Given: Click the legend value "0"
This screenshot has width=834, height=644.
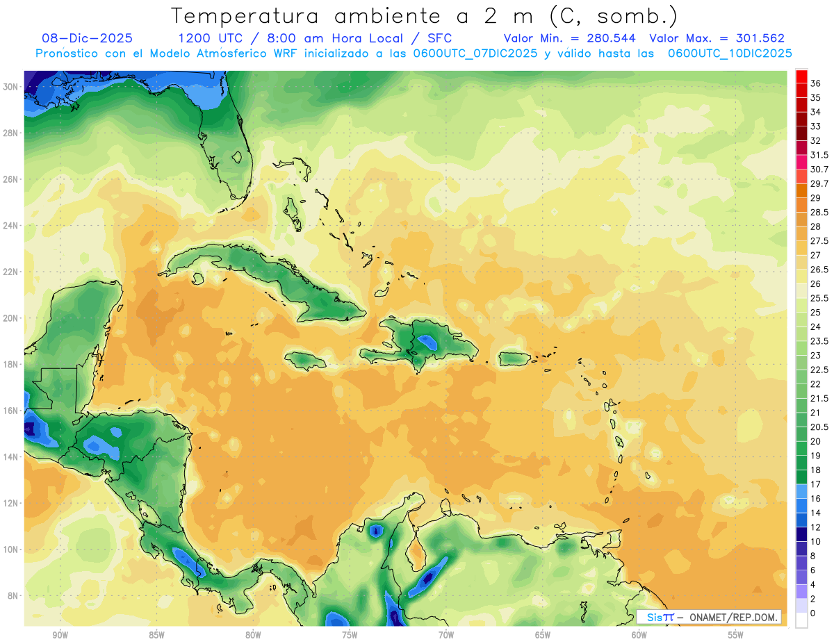Looking at the screenshot, I should tap(813, 613).
